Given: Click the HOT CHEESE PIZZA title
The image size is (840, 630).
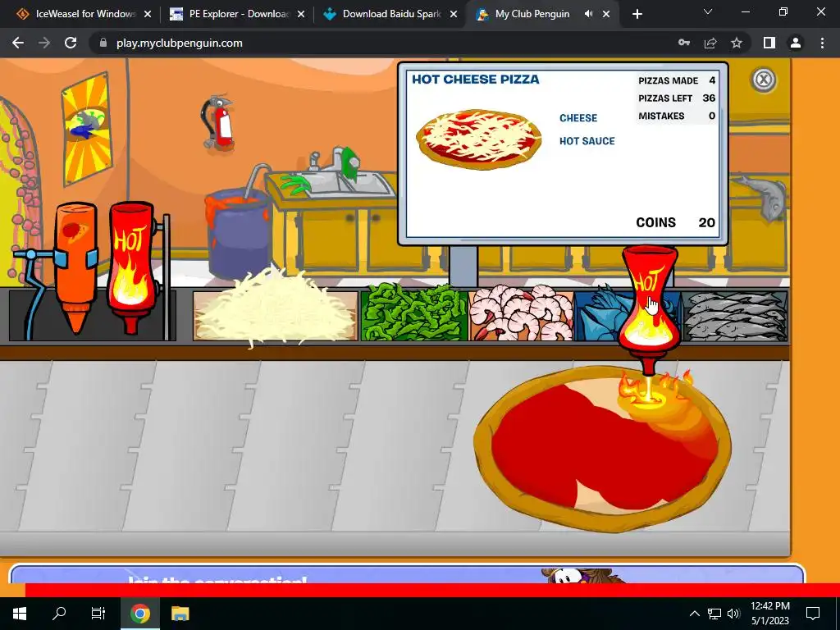Looking at the screenshot, I should 475,80.
